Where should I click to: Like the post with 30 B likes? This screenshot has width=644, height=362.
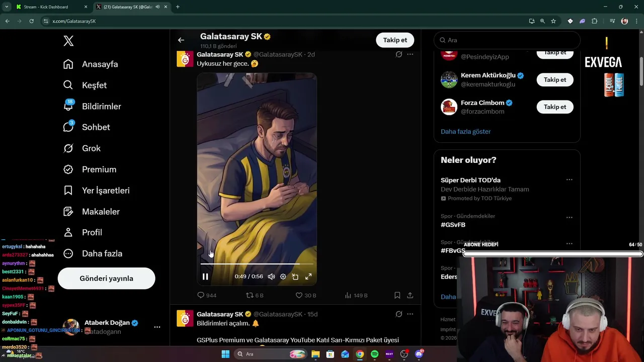click(305, 296)
